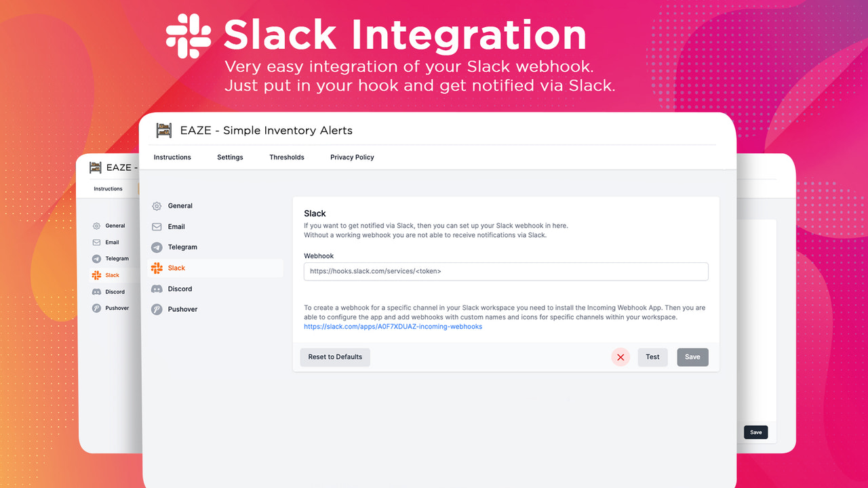
Task: Open the Discord notification settings
Action: coord(178,288)
